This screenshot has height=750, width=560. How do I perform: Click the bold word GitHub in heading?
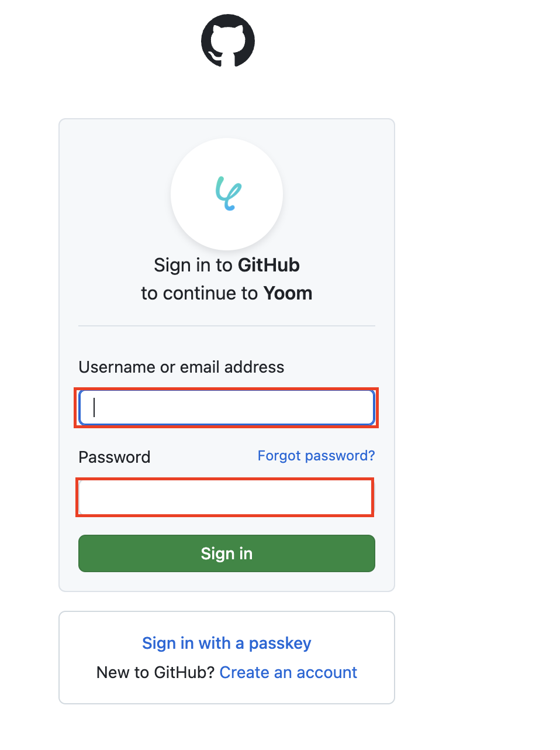pos(268,265)
